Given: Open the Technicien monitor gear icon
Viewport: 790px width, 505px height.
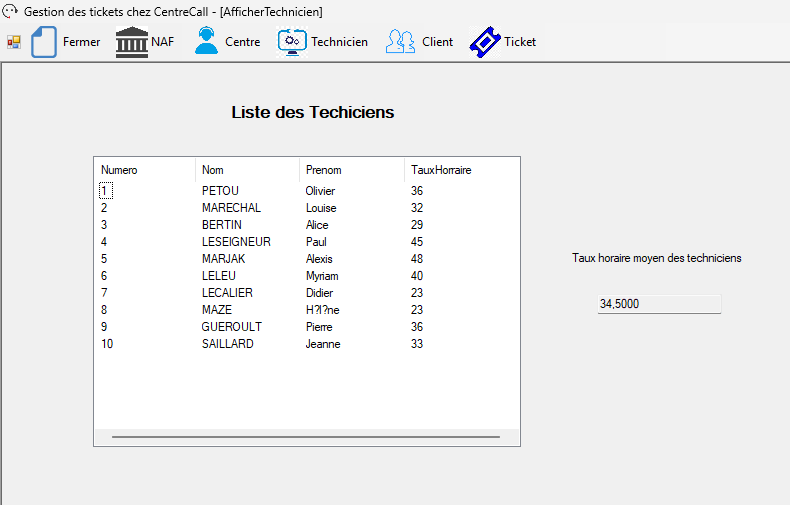Looking at the screenshot, I should point(292,42).
